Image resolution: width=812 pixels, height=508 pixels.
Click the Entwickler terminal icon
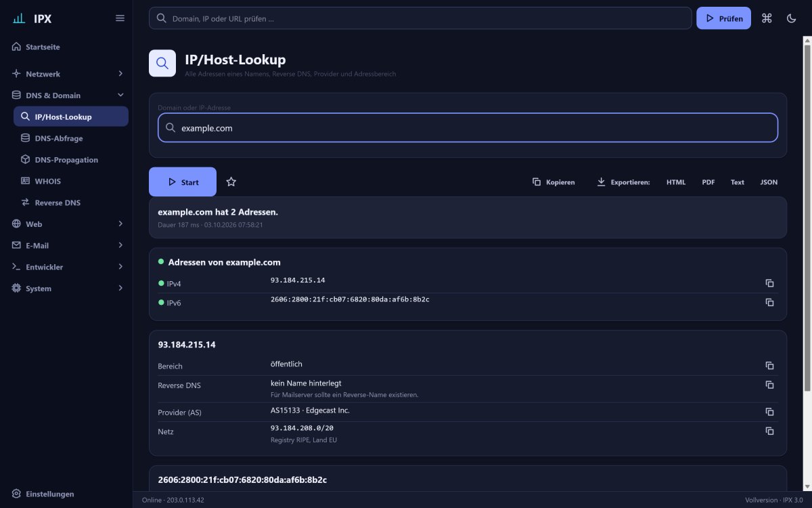click(x=16, y=267)
